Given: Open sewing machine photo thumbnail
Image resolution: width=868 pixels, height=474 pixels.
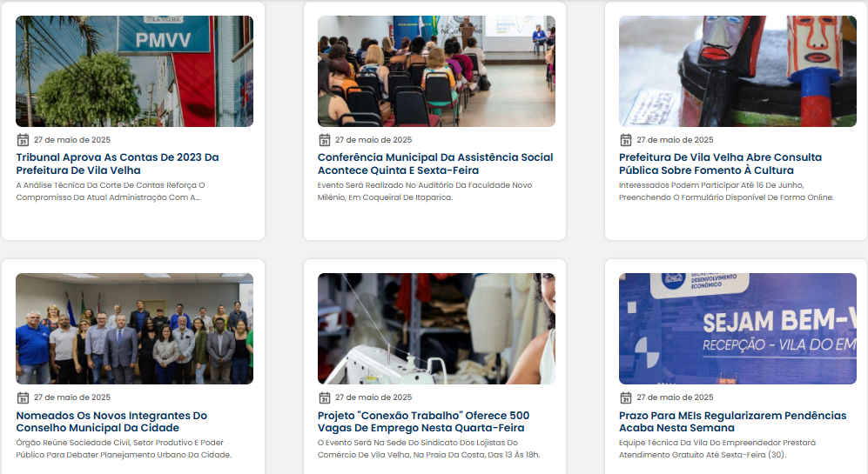Looking at the screenshot, I should tap(436, 329).
